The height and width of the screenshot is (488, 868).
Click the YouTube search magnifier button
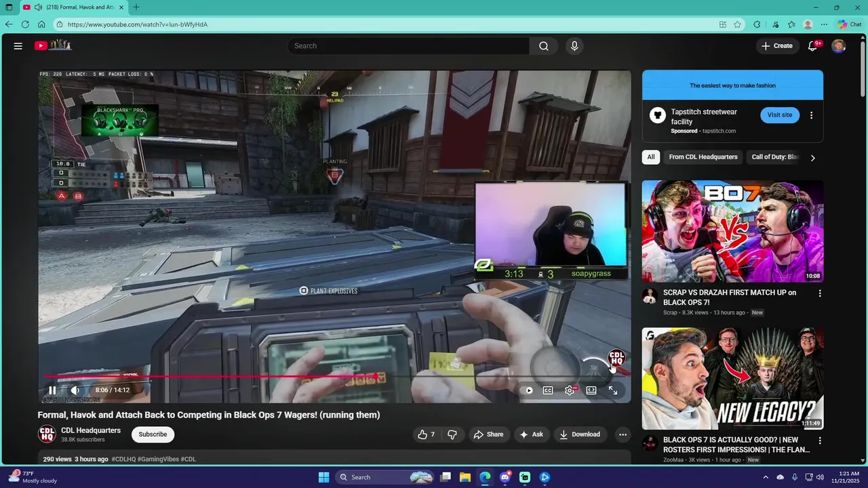544,46
